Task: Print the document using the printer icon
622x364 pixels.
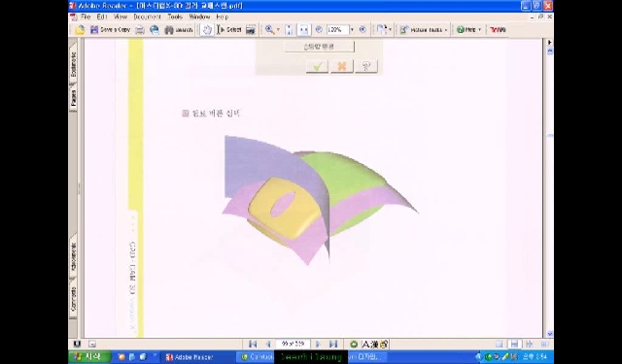Action: [140, 30]
